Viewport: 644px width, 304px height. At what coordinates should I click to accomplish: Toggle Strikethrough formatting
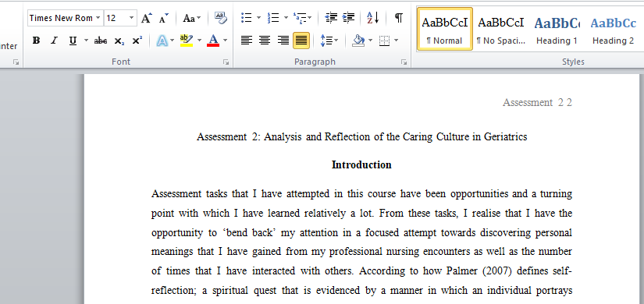tap(101, 41)
